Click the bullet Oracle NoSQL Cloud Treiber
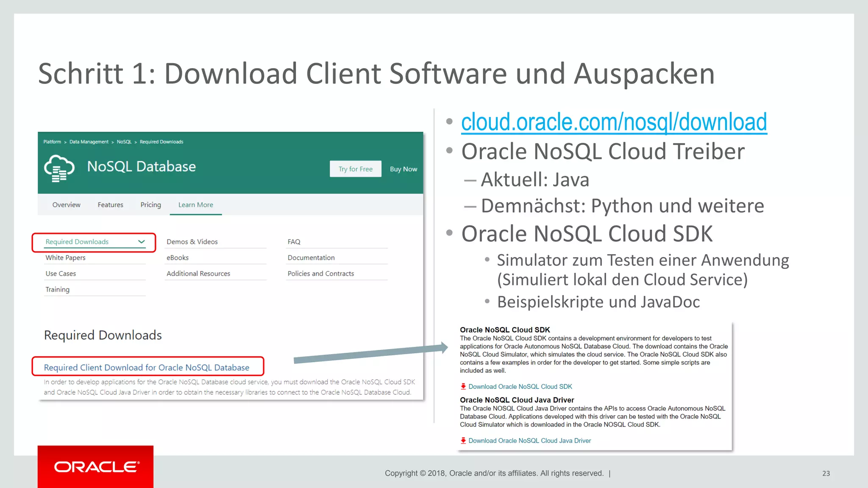The height and width of the screenshot is (488, 868). 603,151
